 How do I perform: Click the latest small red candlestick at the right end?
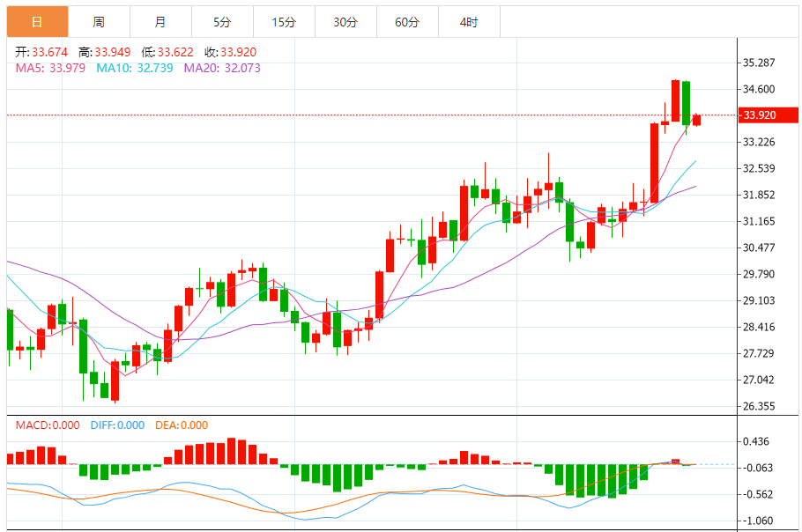[x=696, y=120]
